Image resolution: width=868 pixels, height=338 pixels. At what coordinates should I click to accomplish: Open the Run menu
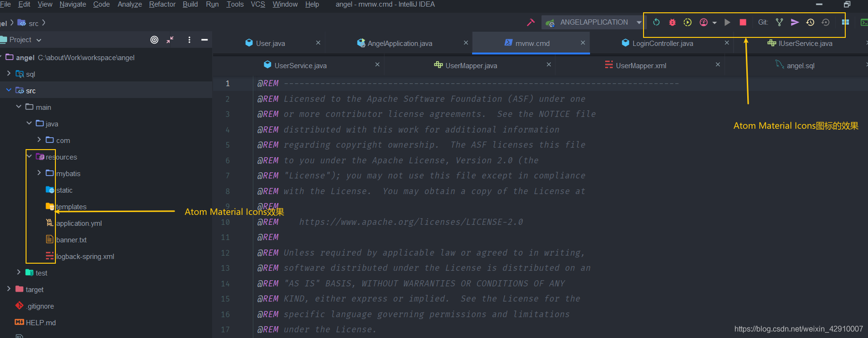(212, 4)
